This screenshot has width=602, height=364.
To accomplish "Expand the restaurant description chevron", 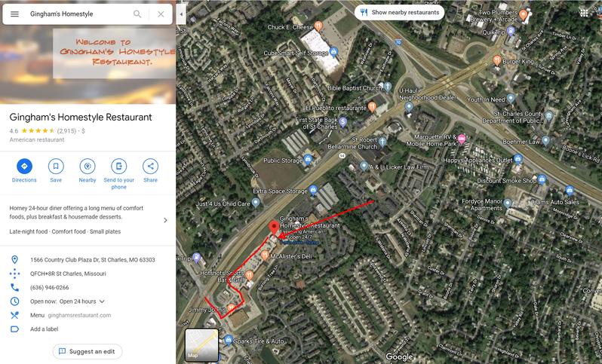I will point(165,220).
